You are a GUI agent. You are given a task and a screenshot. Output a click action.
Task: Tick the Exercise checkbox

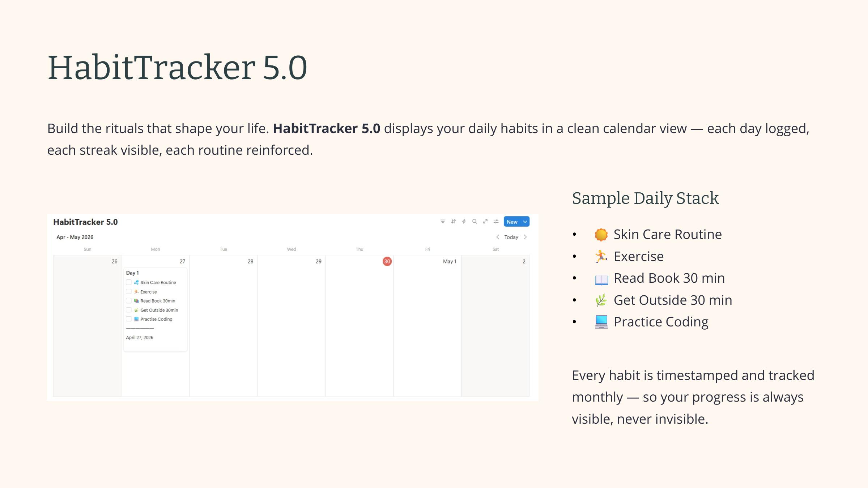coord(129,292)
